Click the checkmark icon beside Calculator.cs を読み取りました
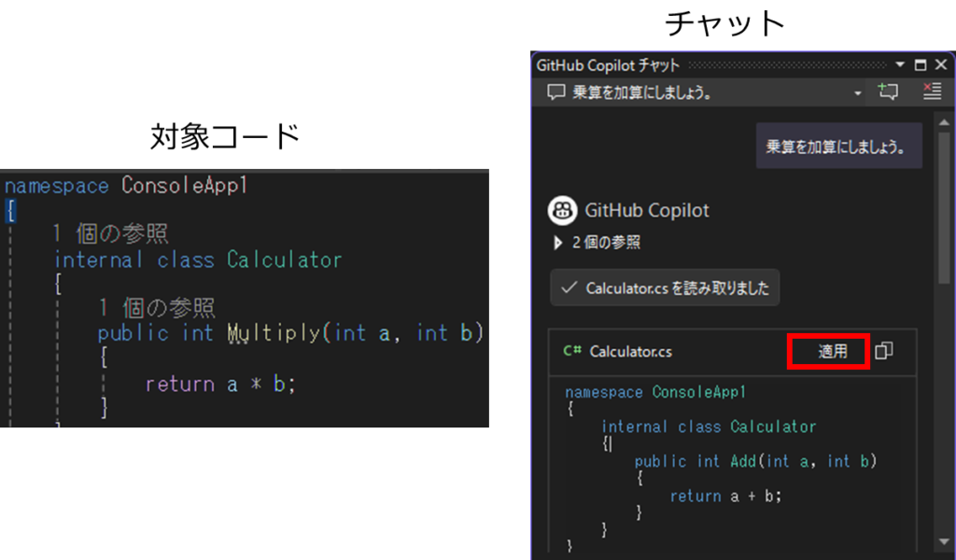 pos(569,287)
